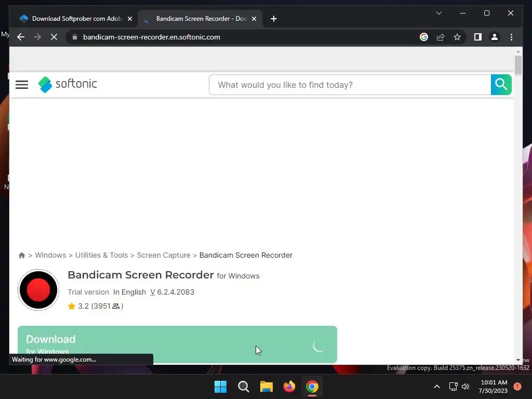Click the green search magnifier button
The image size is (532, 399).
[x=501, y=85]
